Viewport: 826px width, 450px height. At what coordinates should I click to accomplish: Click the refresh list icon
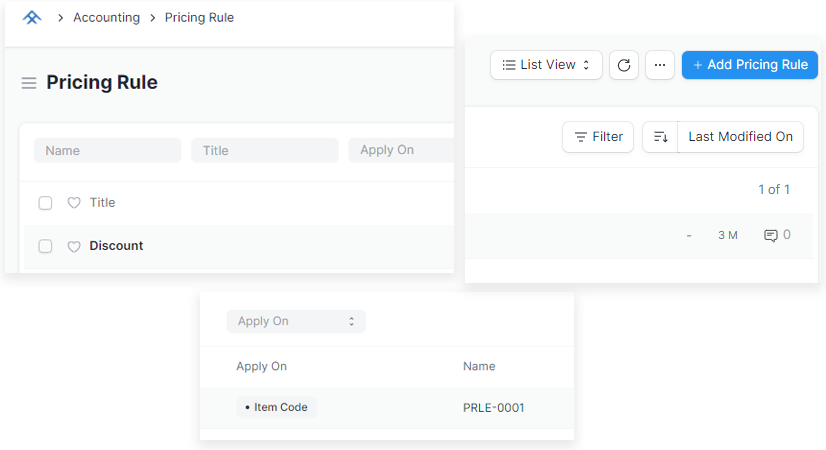point(624,65)
